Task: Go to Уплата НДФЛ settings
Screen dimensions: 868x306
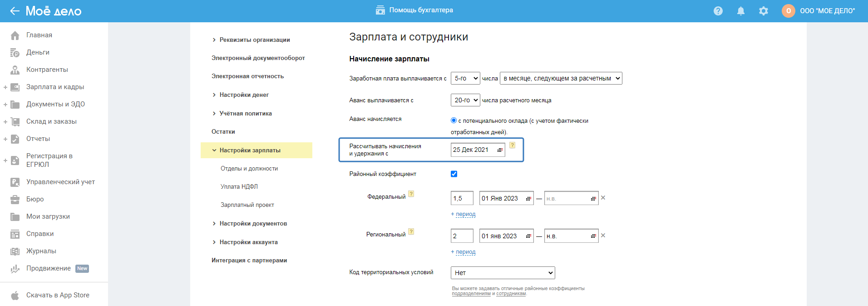Action: tap(239, 187)
